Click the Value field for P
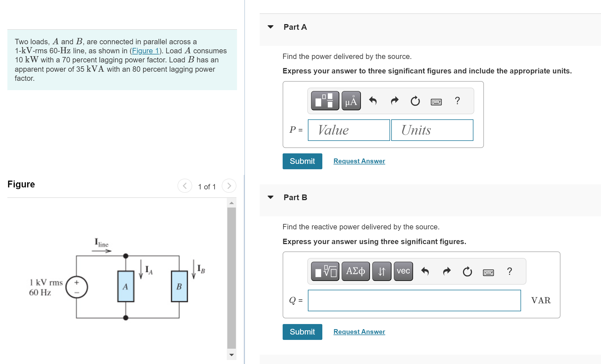 pos(348,130)
